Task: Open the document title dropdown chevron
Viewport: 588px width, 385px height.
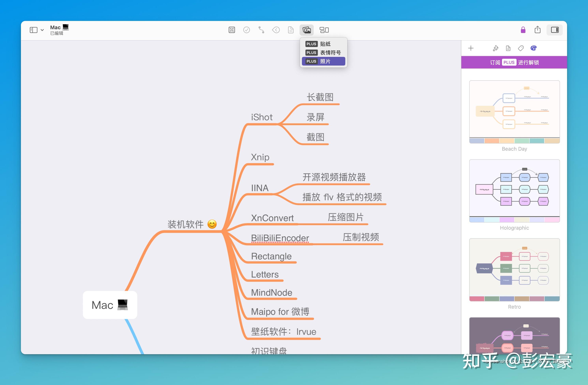Action: click(42, 30)
